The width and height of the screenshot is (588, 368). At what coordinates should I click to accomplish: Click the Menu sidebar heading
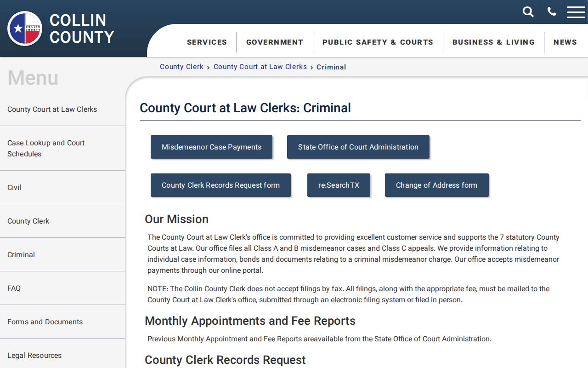pyautogui.click(x=33, y=78)
